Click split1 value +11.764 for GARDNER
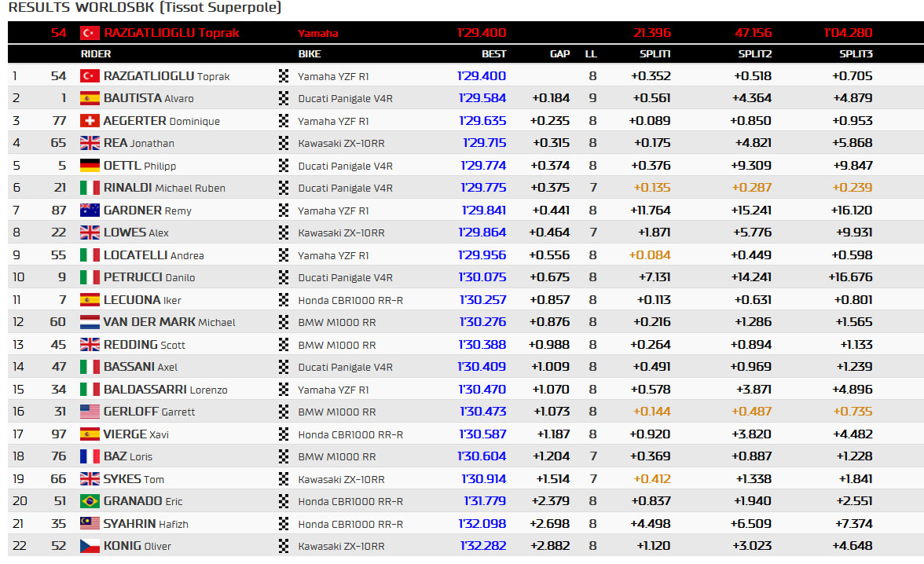This screenshot has height=564, width=924. (650, 211)
